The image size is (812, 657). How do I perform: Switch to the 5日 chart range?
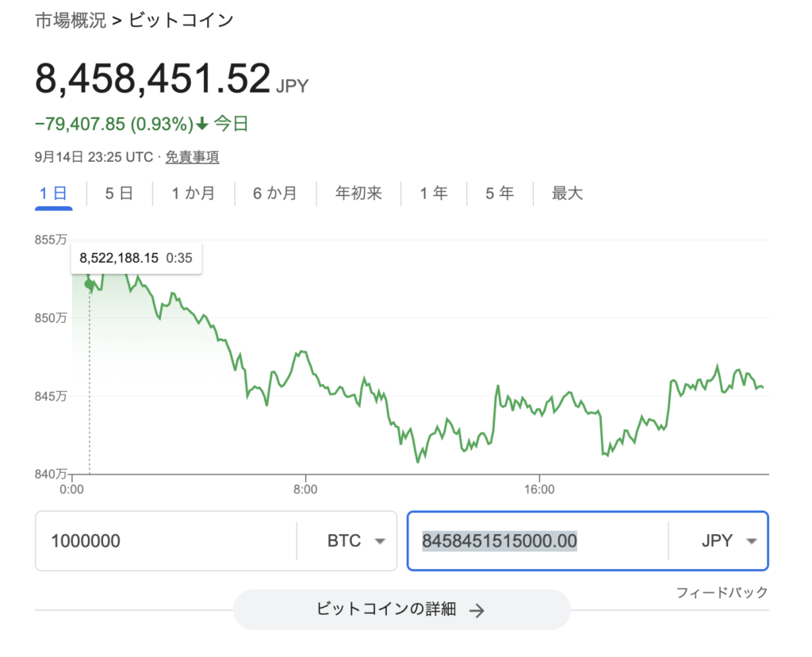(119, 194)
